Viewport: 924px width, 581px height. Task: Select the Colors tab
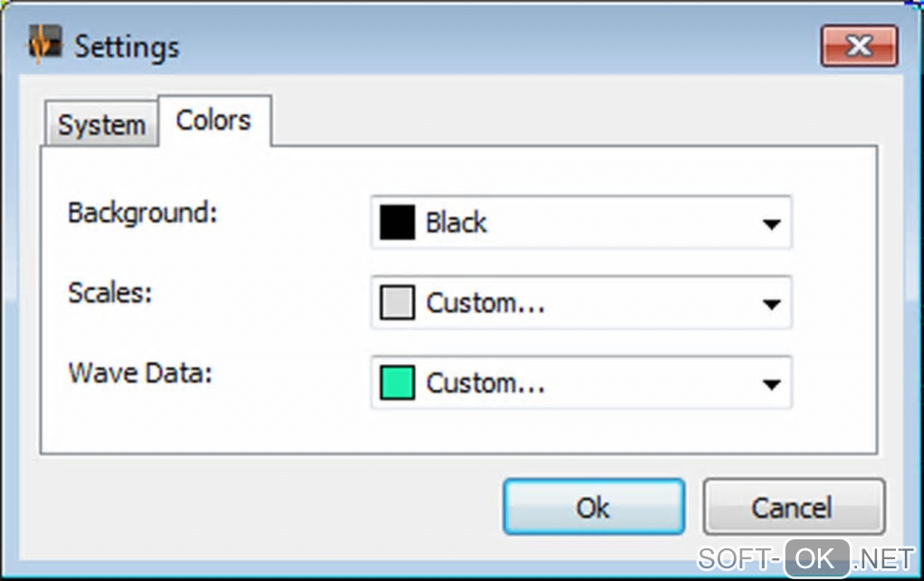click(x=214, y=121)
